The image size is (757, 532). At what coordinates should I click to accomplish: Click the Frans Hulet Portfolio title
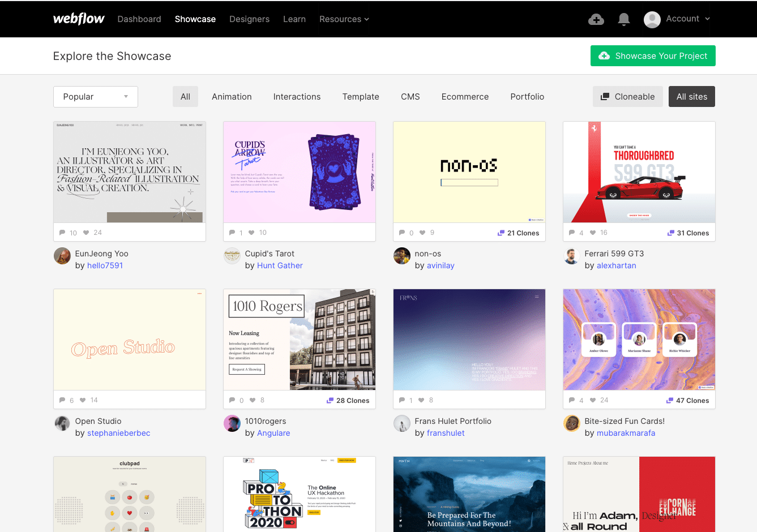coord(453,421)
